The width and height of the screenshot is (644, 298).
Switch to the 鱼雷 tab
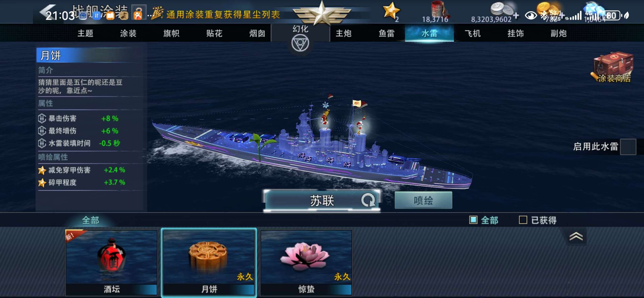pyautogui.click(x=386, y=33)
